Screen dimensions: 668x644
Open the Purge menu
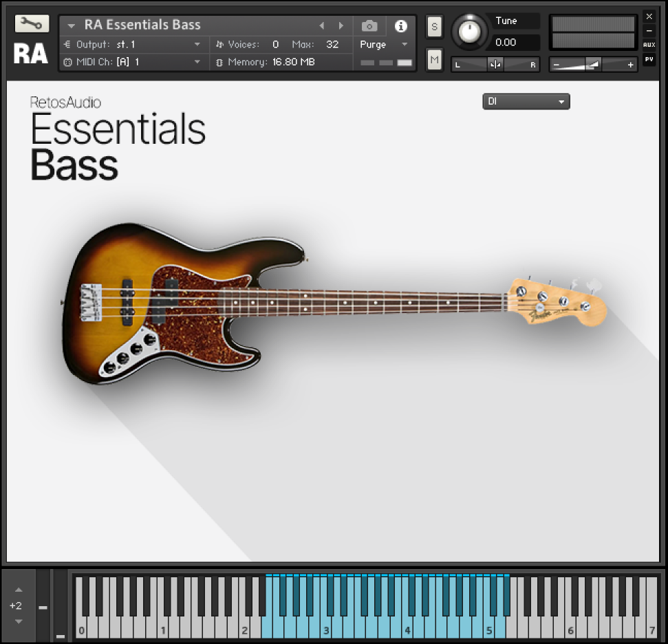[384, 45]
